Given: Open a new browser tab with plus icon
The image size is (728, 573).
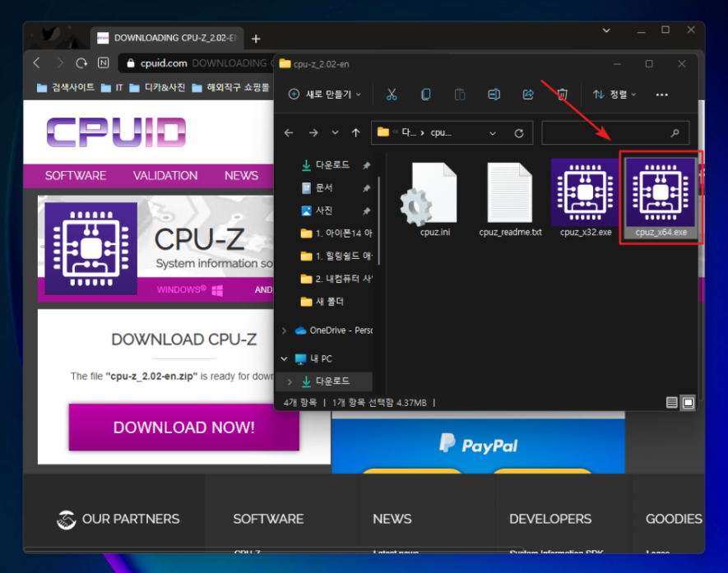Looking at the screenshot, I should tap(256, 39).
